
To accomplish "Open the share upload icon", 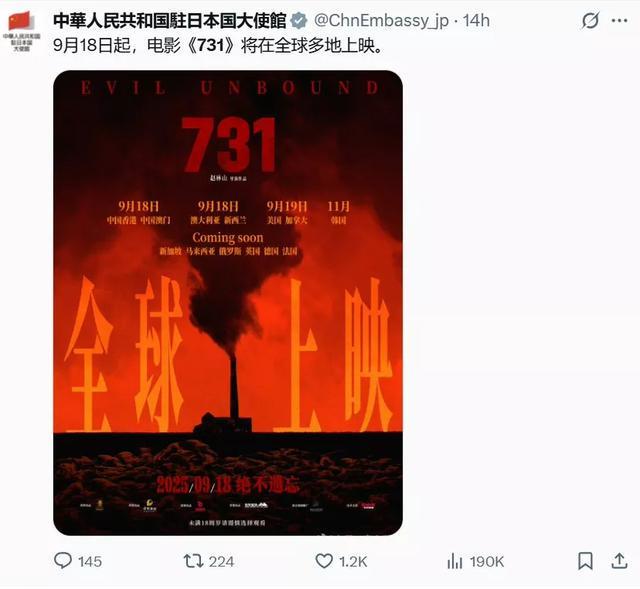I will click(x=619, y=561).
